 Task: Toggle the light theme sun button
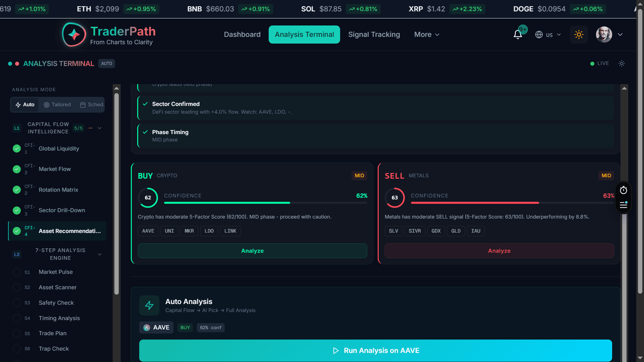pyautogui.click(x=579, y=35)
